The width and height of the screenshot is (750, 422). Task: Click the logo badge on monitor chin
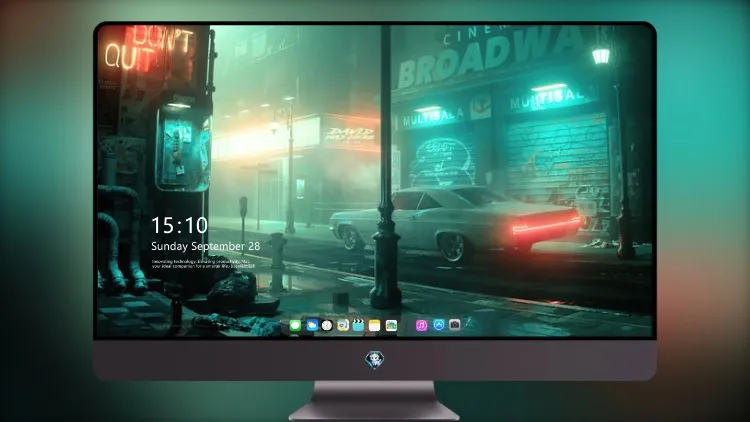point(375,360)
